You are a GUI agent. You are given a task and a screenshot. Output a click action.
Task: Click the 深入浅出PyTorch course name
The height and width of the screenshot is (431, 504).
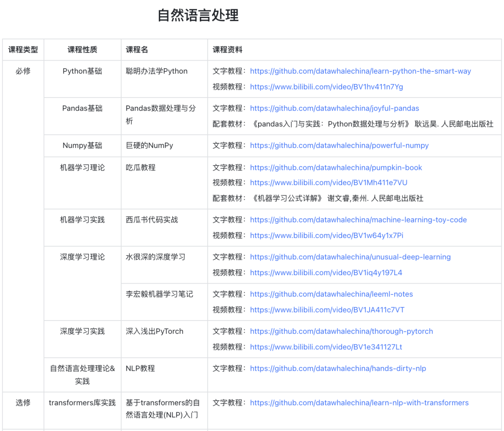click(154, 331)
